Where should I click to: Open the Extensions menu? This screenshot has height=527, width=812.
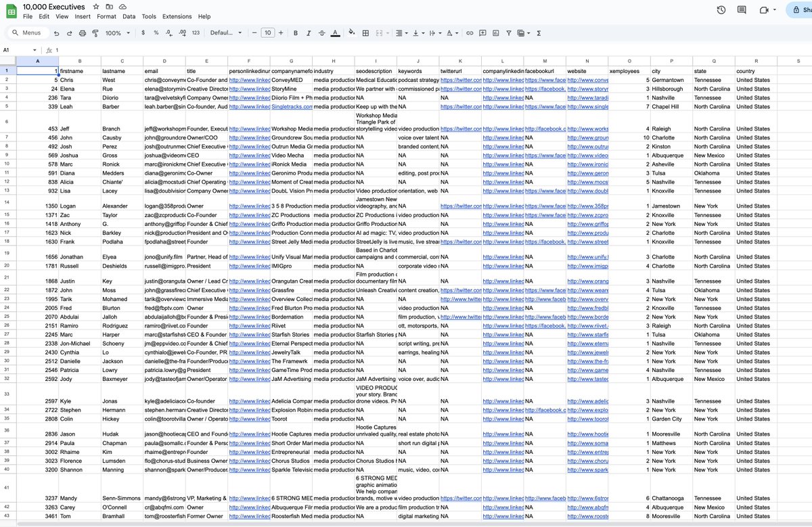[x=177, y=16]
